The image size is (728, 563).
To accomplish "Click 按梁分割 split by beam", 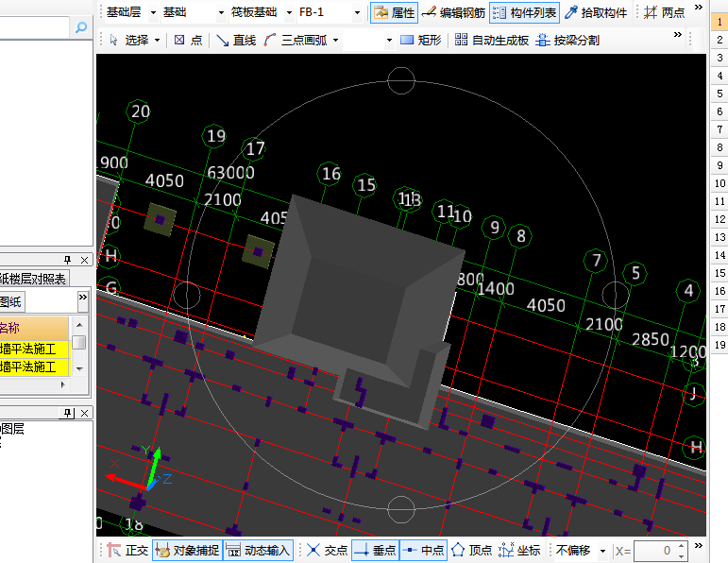I will click(x=567, y=41).
